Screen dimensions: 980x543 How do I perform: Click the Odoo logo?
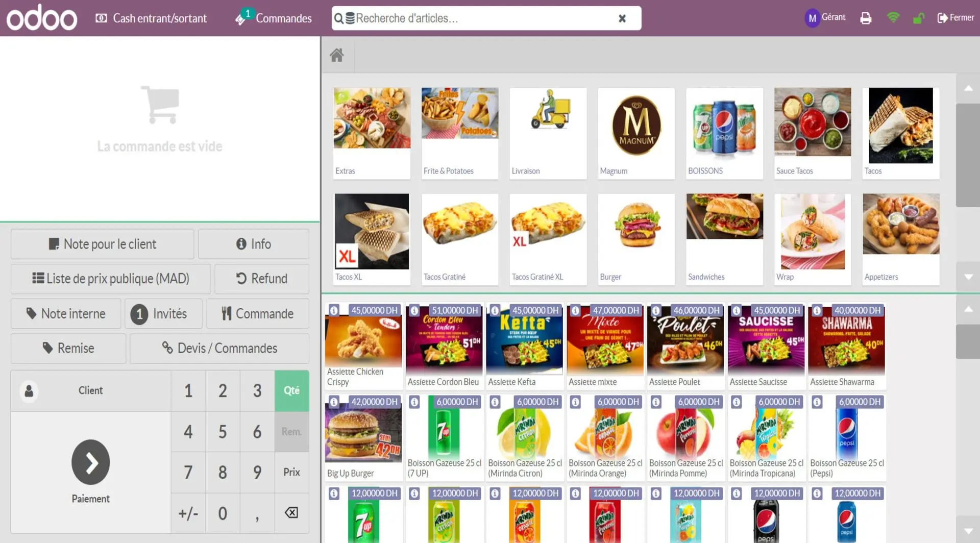(42, 18)
